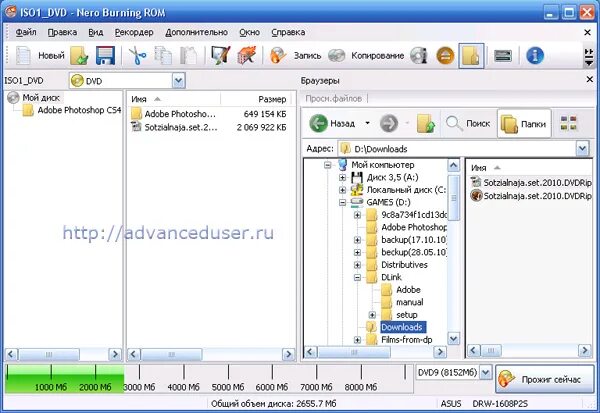Expand the setup folder node

(372, 315)
